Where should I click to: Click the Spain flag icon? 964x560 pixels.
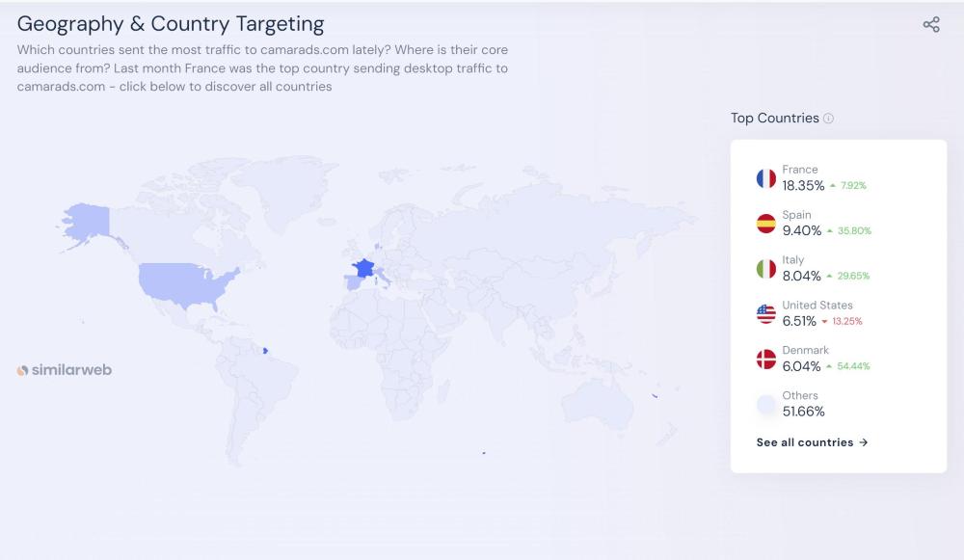pyautogui.click(x=766, y=224)
